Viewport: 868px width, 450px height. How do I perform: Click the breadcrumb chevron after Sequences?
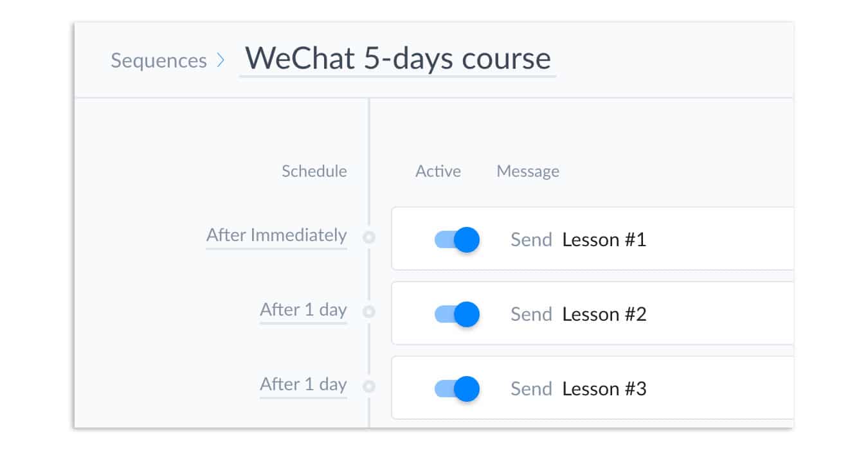(221, 60)
